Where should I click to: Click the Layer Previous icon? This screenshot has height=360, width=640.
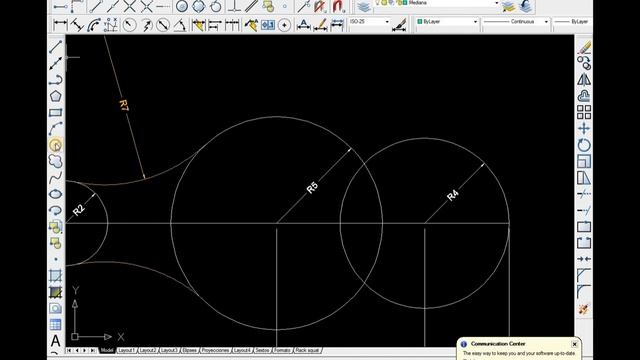click(525, 6)
